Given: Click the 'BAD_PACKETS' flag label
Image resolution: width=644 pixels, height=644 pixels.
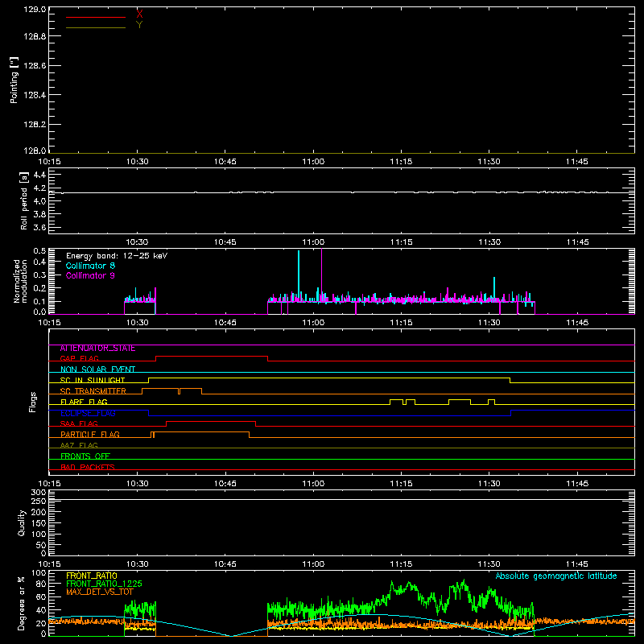Looking at the screenshot, I should [88, 468].
